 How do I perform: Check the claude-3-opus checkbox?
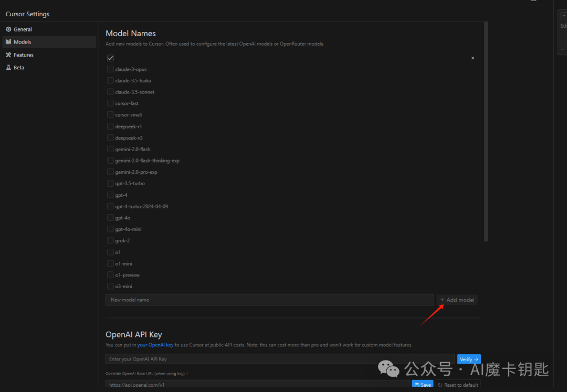pos(110,69)
